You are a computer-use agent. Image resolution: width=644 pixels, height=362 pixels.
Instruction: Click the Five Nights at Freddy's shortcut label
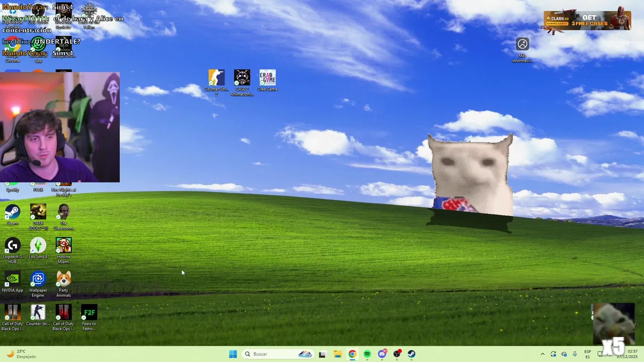tap(63, 192)
